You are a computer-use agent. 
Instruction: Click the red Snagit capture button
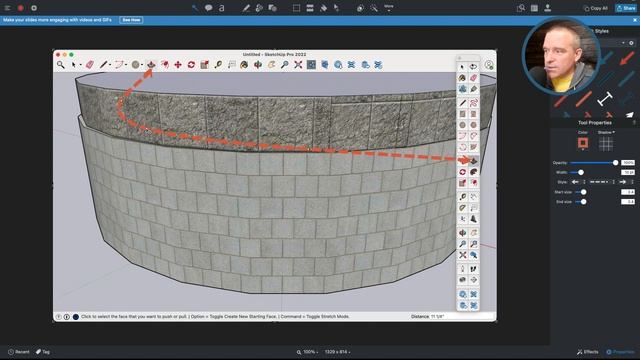[20, 8]
